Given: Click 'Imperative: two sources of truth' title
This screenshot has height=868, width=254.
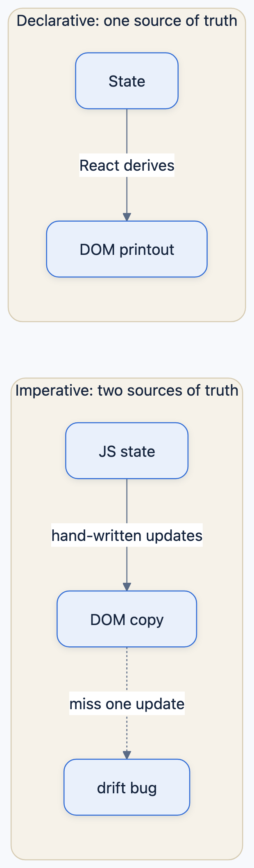Looking at the screenshot, I should click(127, 390).
